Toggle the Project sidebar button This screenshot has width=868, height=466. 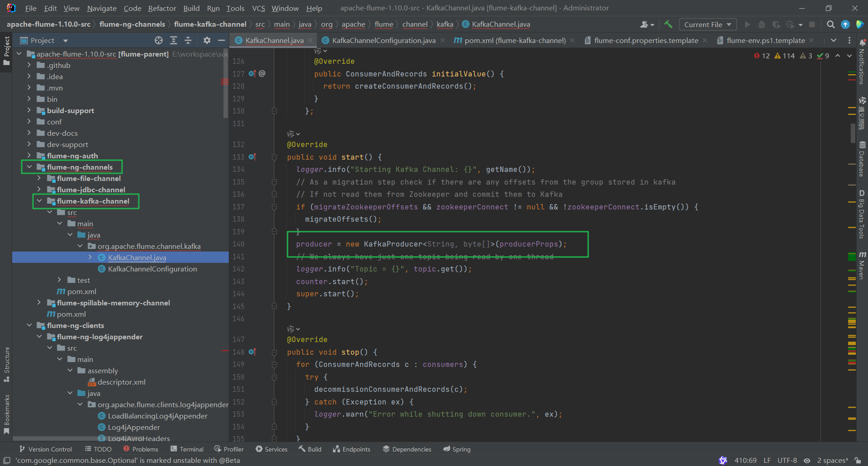[x=6, y=51]
